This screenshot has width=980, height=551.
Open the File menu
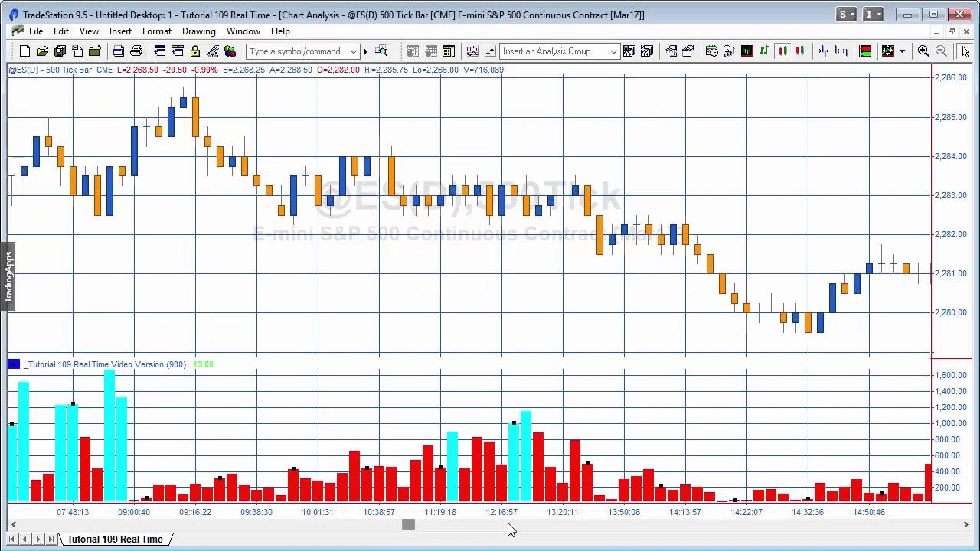(x=36, y=31)
